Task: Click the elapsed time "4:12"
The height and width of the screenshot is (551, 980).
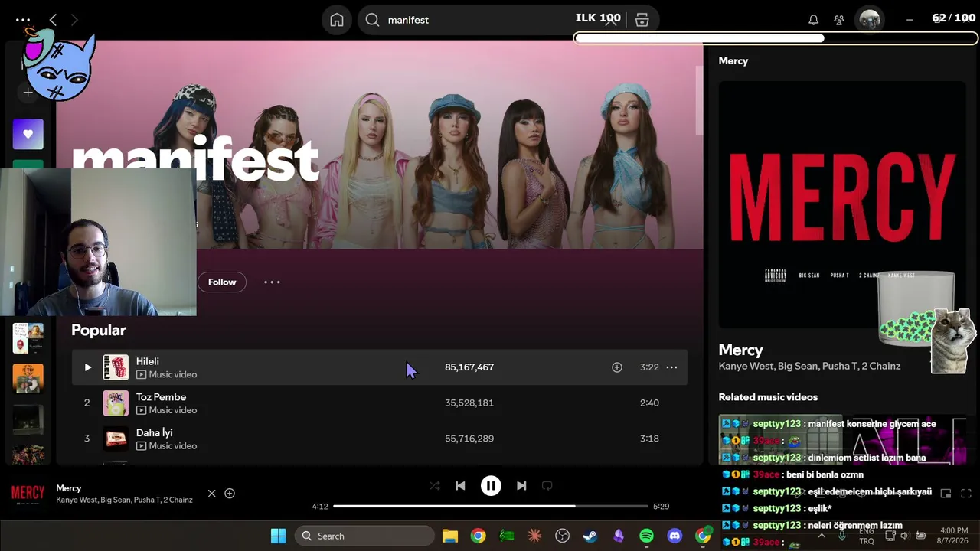Action: 320,507
